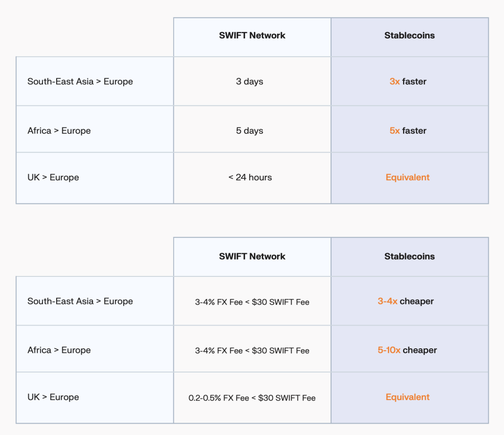
Task: Click "SWIFT Network" header above the FX fees
Action: tap(252, 256)
